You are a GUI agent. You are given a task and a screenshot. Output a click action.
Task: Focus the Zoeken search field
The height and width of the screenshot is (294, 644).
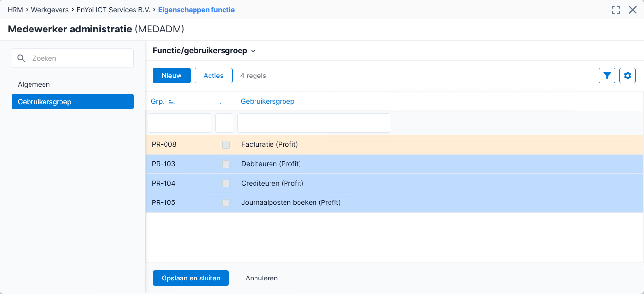[x=73, y=58]
